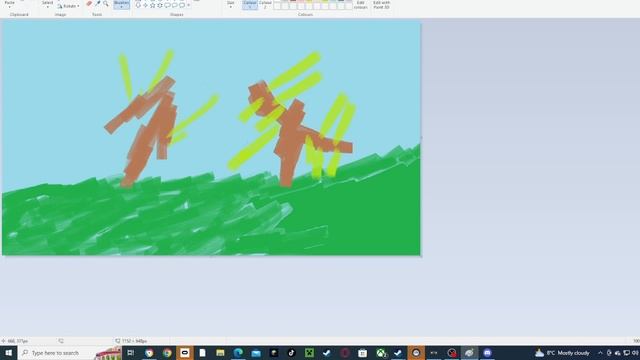Choose the rounded rectangle callout shape
The height and width of the screenshot is (360, 640).
[167, 5]
